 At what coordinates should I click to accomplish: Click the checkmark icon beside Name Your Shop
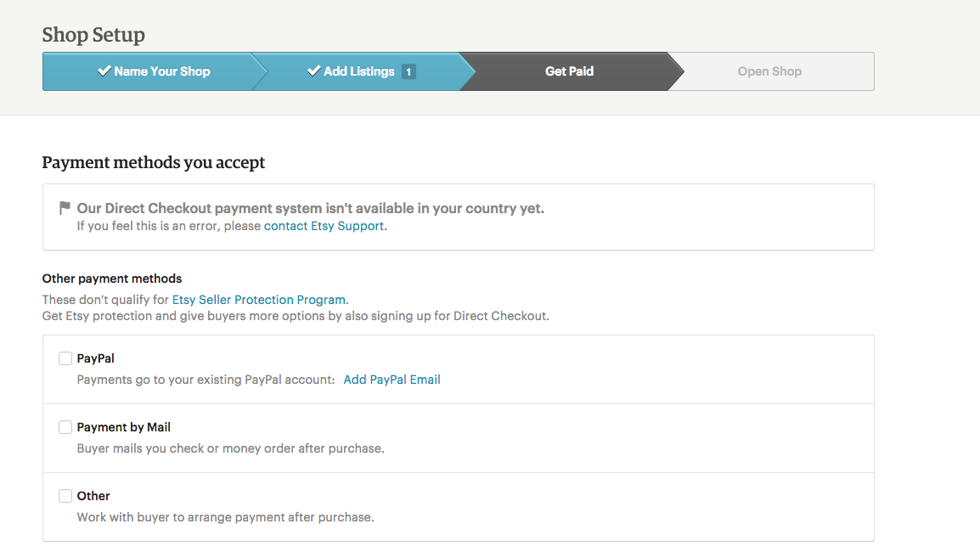coord(104,70)
